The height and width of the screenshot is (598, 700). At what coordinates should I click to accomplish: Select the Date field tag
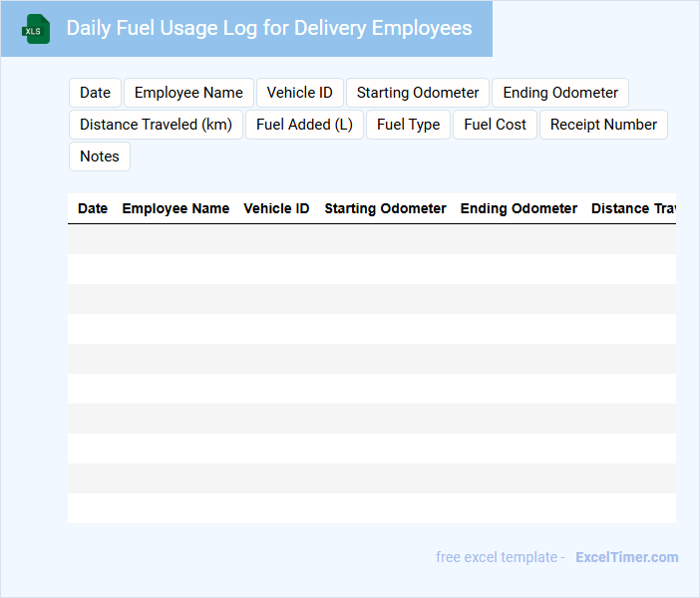click(95, 93)
